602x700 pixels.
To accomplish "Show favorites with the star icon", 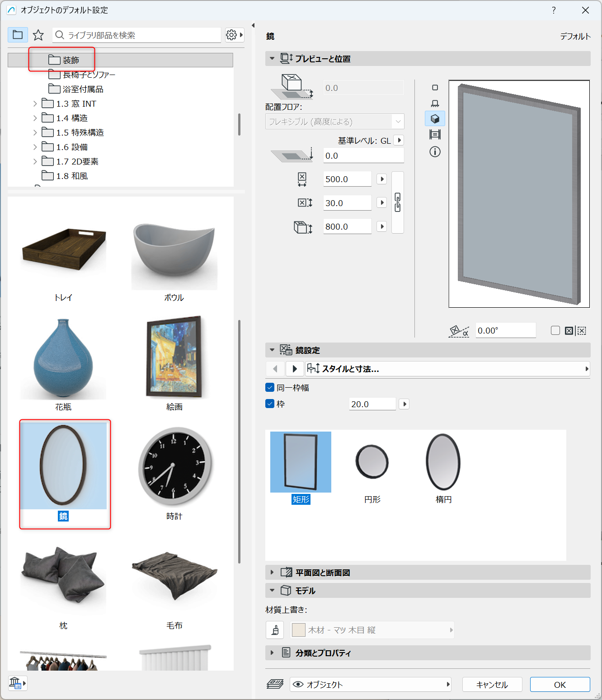I will (38, 35).
